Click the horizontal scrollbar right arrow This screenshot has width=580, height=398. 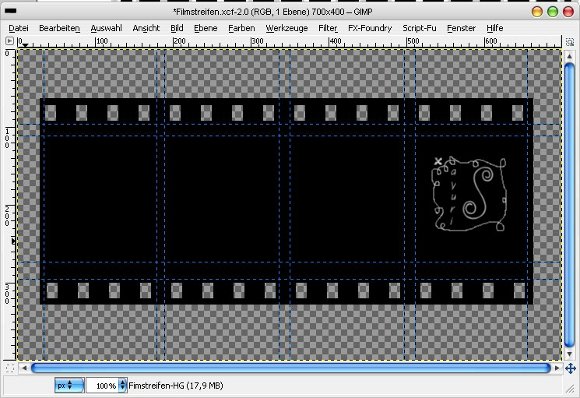tap(557, 368)
